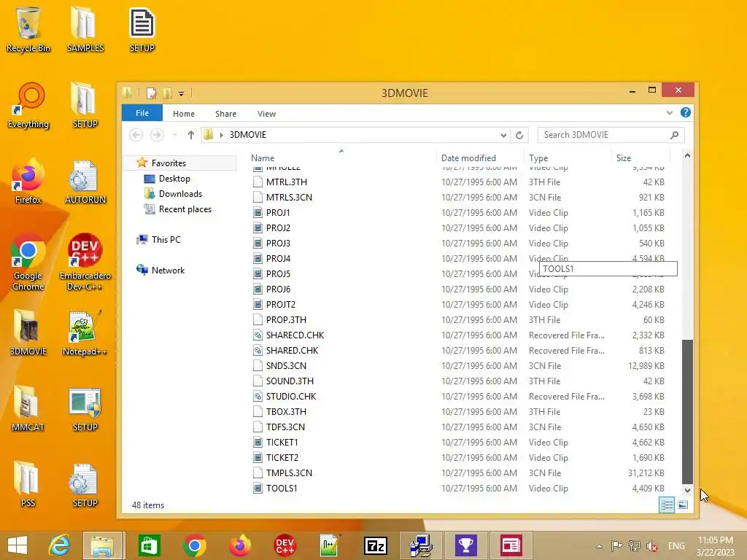Select the TMPLS.3CN file

coord(459,472)
